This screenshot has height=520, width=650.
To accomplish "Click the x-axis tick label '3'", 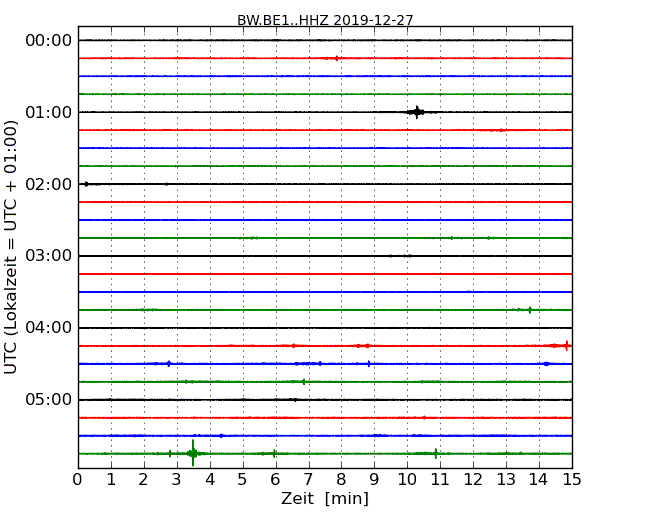I will [x=177, y=480].
